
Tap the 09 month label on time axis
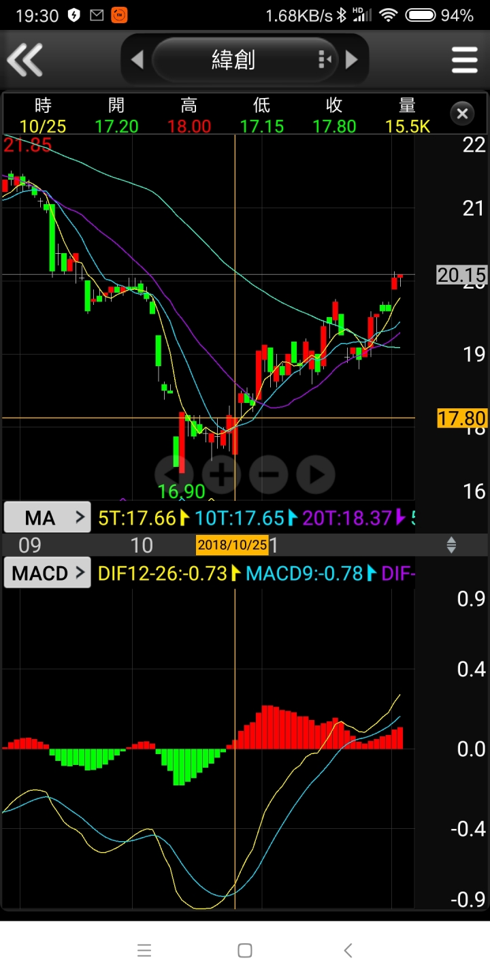tap(29, 545)
